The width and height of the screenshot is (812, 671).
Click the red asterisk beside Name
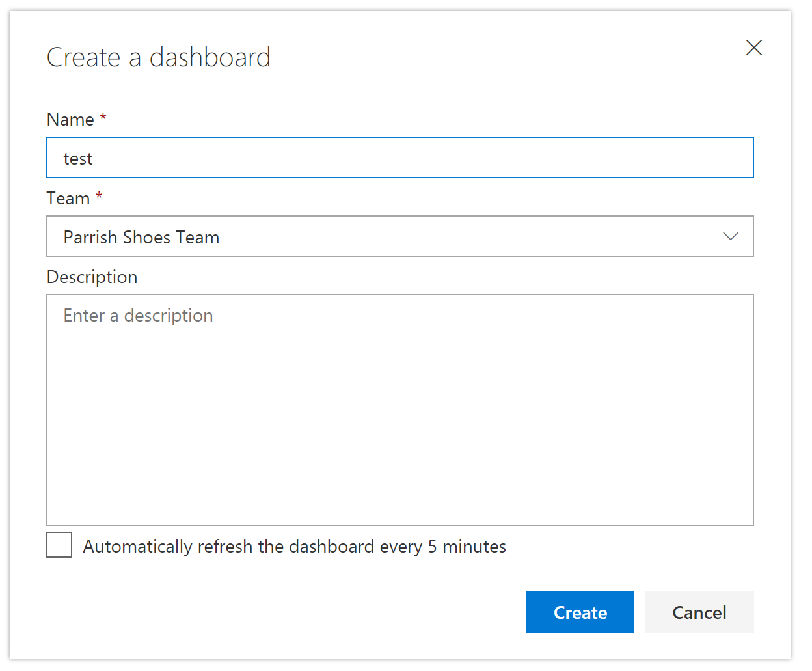point(103,118)
